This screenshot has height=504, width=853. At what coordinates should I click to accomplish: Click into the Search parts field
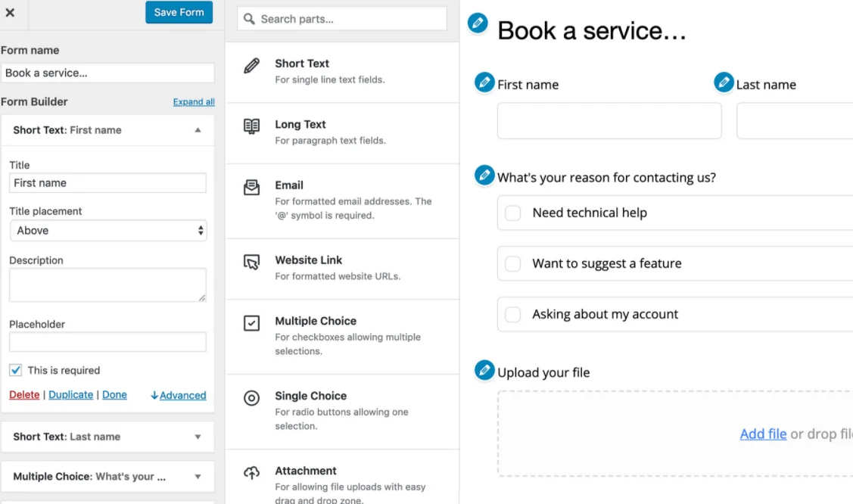[342, 19]
